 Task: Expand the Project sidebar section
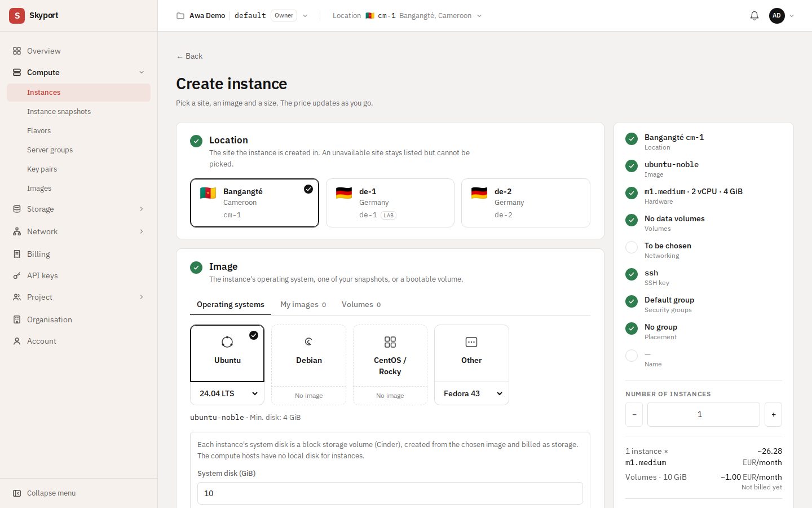click(142, 297)
